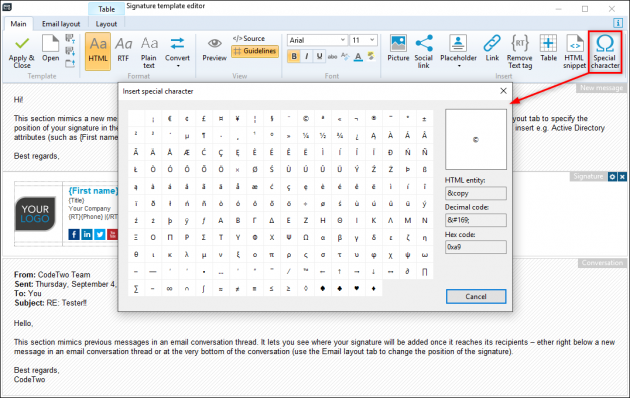Click LinkedIn icon in signature
The height and width of the screenshot is (398, 630).
pyautogui.click(x=87, y=234)
